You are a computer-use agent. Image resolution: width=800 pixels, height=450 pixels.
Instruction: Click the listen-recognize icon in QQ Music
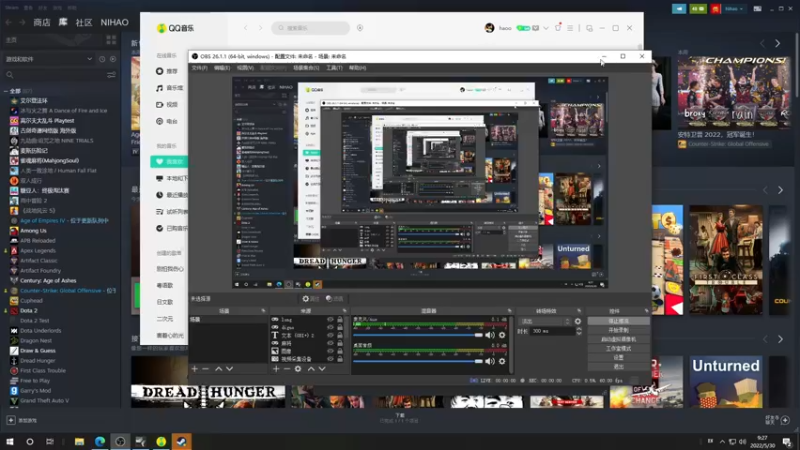coord(360,28)
